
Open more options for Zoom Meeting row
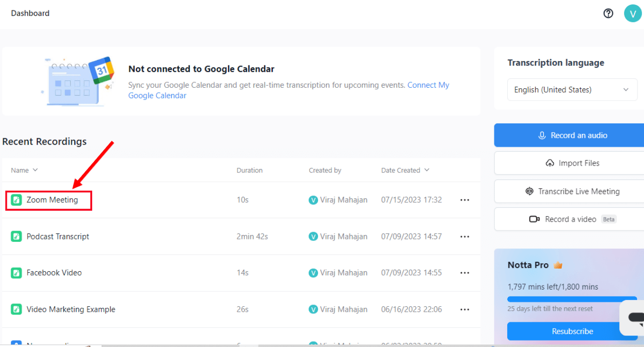tap(465, 200)
